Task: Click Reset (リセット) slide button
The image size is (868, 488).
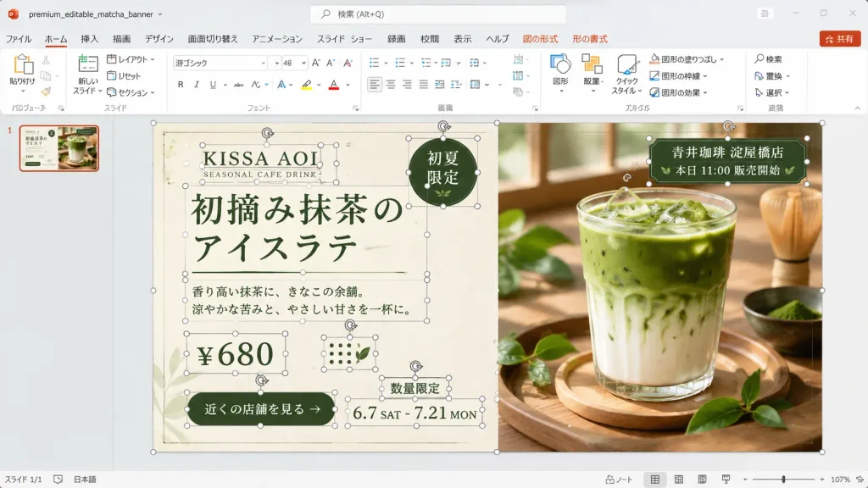Action: click(124, 75)
